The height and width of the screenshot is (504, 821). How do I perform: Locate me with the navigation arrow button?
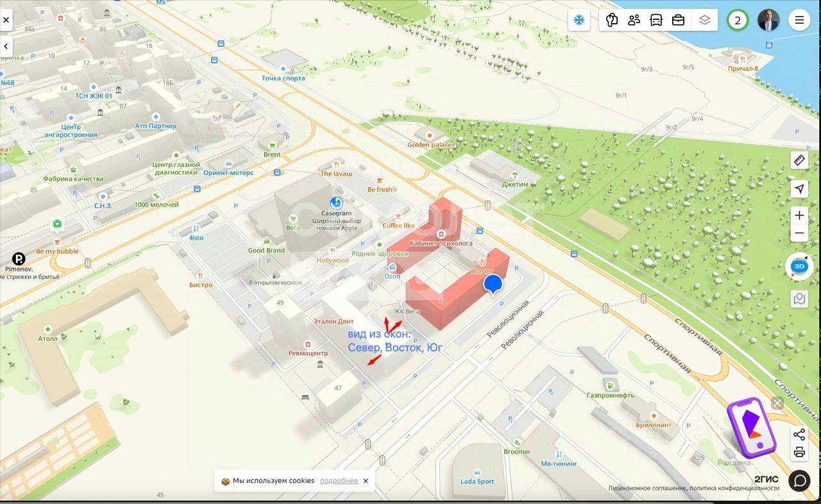[x=799, y=189]
